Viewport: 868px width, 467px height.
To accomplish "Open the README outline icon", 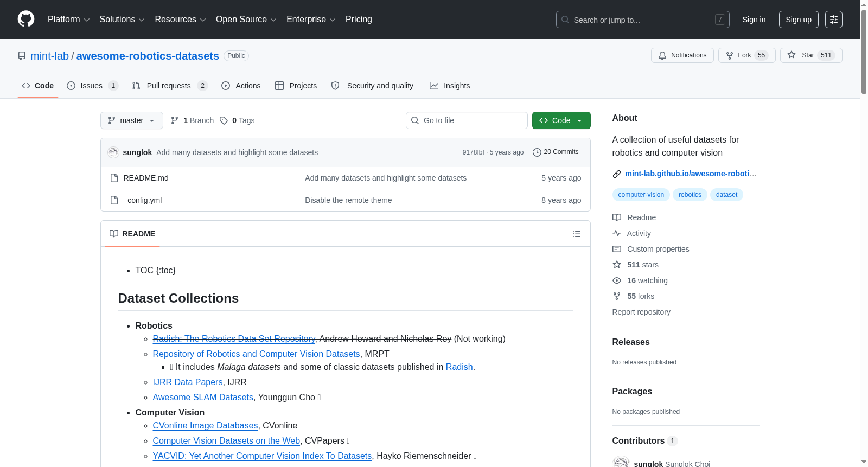I will click(577, 234).
